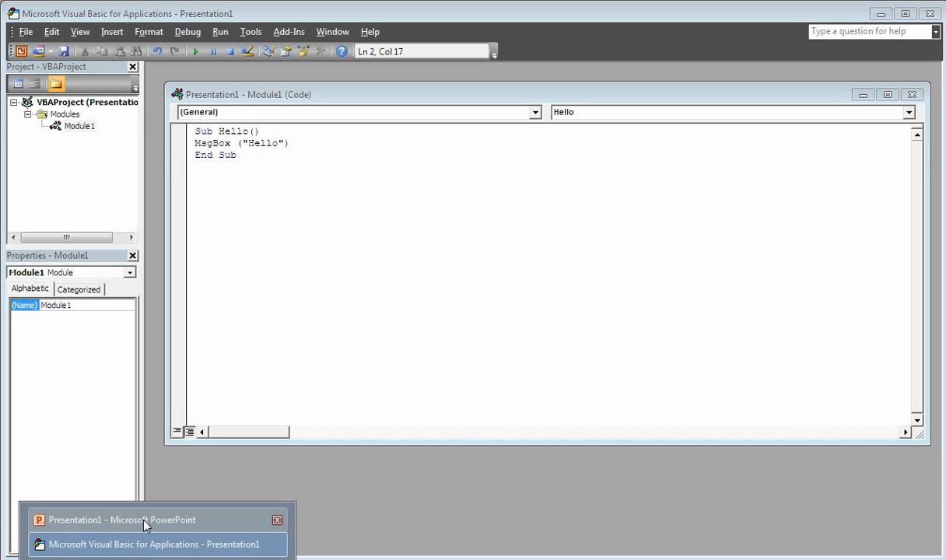Viewport: 946px width, 560px height.
Task: Undo the last action
Action: [x=157, y=51]
